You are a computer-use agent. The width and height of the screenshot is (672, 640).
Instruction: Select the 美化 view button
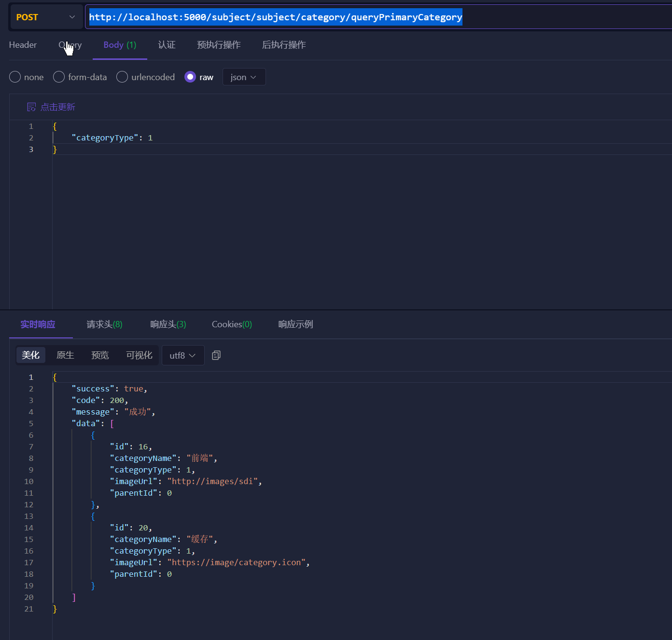pyautogui.click(x=30, y=355)
